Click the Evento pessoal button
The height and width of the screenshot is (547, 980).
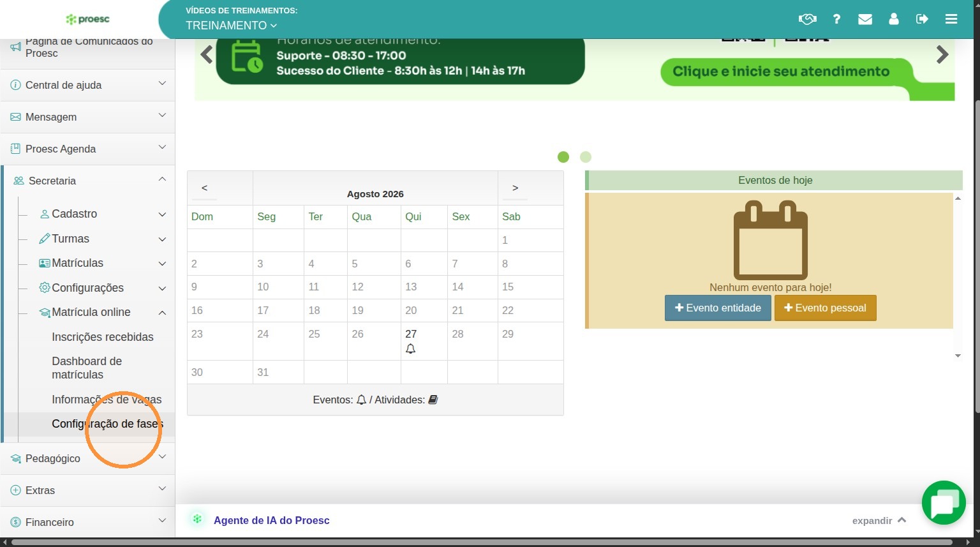(x=825, y=308)
